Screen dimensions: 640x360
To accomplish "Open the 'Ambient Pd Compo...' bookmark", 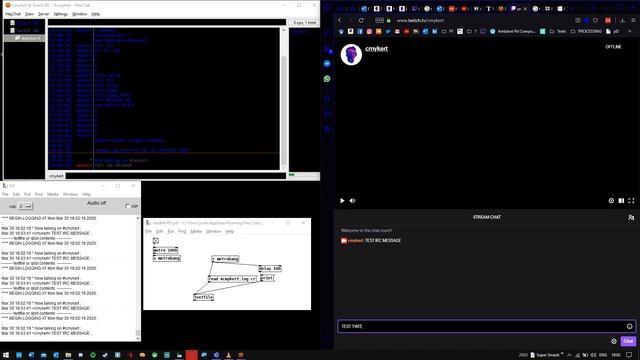I will tap(512, 31).
